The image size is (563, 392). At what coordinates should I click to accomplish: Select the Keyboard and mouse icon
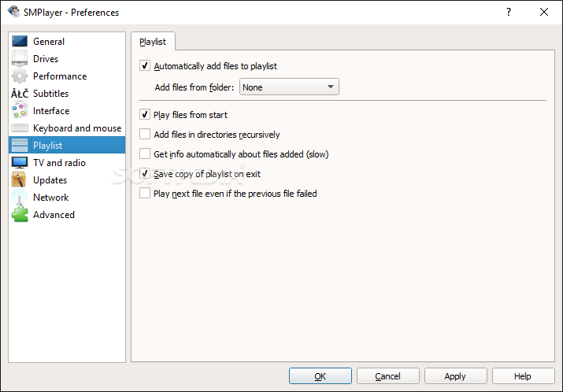pyautogui.click(x=20, y=128)
